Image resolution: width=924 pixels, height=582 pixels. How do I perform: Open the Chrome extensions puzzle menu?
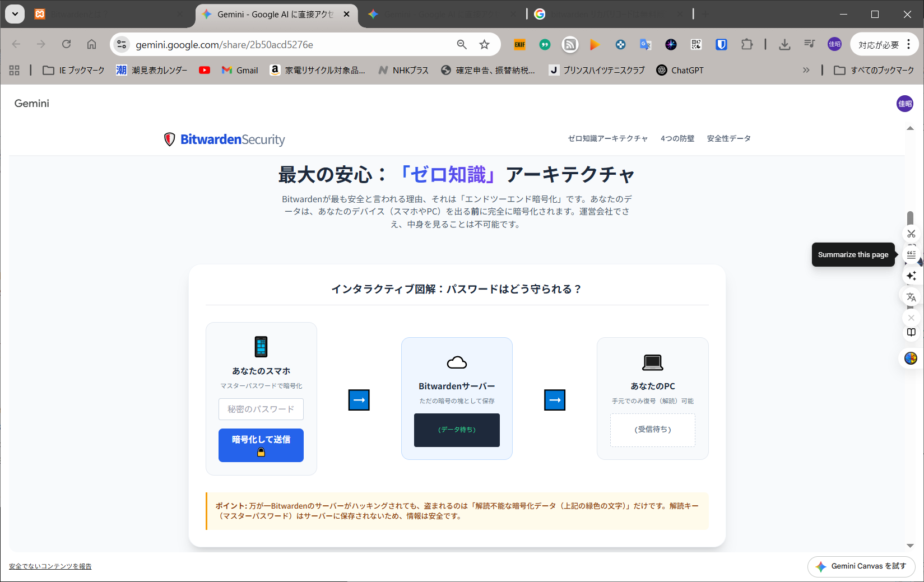[x=747, y=44]
